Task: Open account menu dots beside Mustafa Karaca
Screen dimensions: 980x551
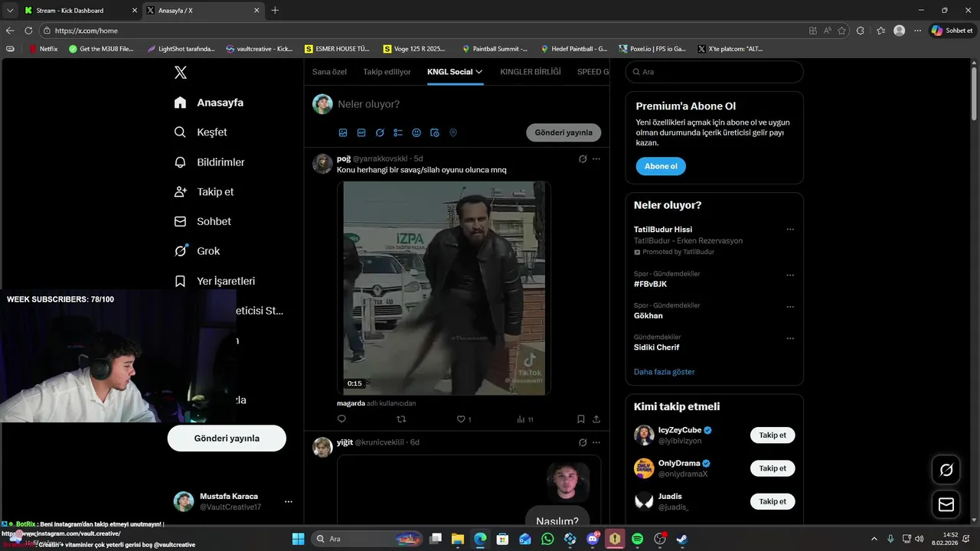Action: coord(289,502)
